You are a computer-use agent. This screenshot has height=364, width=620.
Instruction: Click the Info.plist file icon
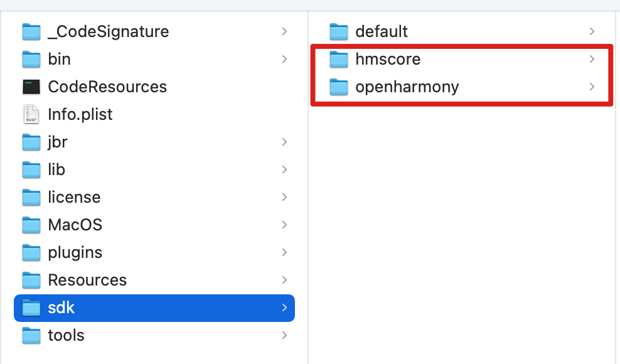[x=31, y=114]
